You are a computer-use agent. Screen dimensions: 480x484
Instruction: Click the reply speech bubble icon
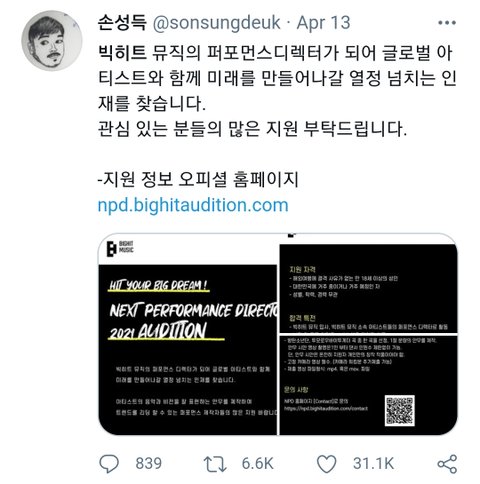point(109,463)
